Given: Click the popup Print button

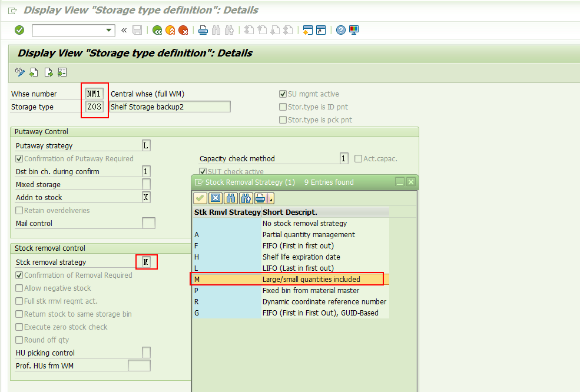Looking at the screenshot, I should pyautogui.click(x=261, y=198).
